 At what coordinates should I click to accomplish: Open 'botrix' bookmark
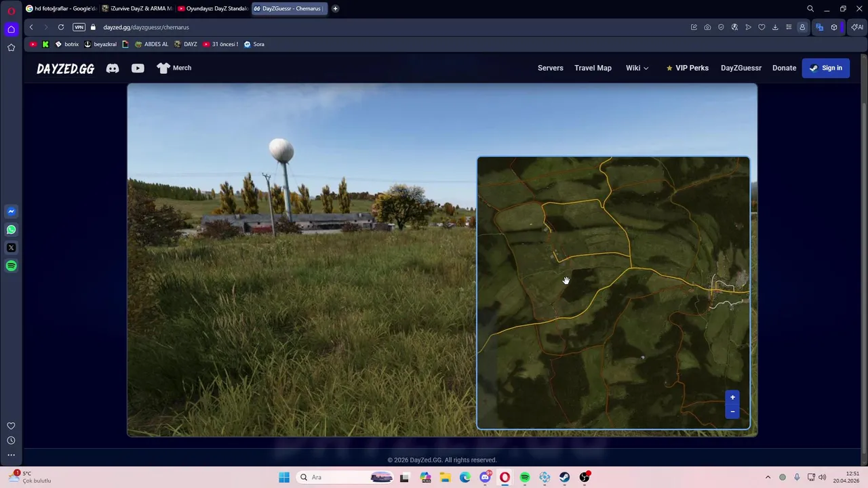pos(66,44)
